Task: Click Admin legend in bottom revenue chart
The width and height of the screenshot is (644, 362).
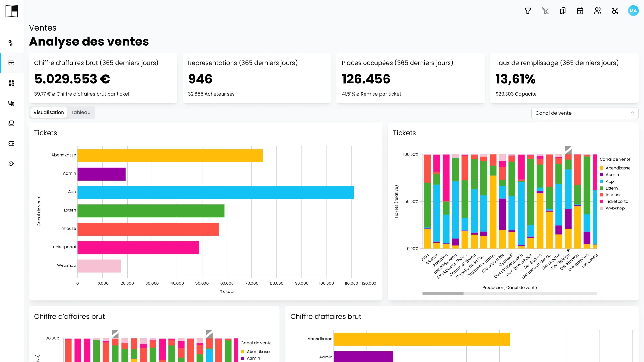Action: coord(251,358)
